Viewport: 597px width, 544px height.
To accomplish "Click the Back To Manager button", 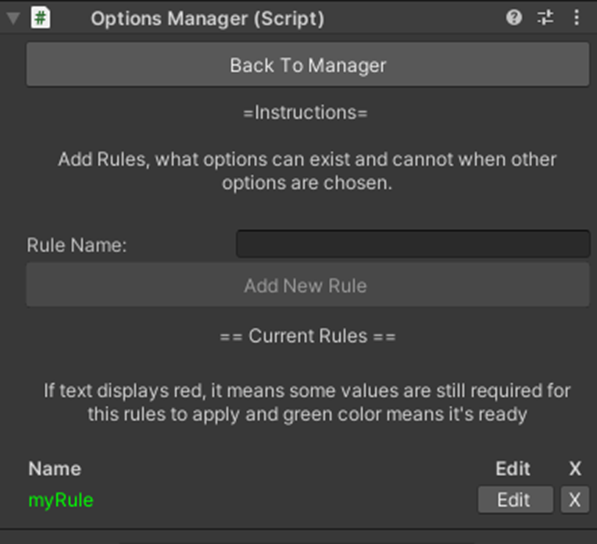I will coord(308,65).
